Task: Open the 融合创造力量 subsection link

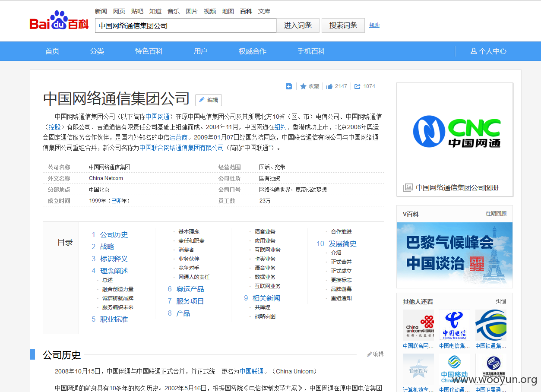Action: [x=118, y=289]
